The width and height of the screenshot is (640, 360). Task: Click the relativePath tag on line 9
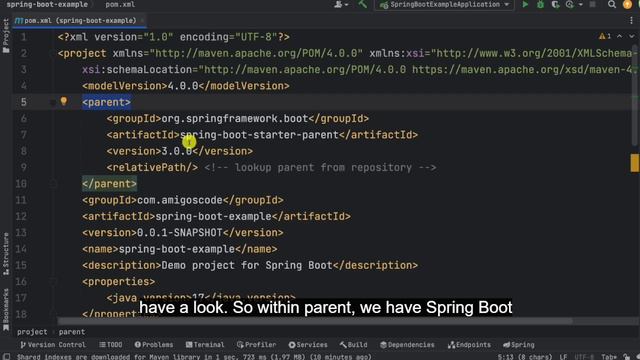tap(152, 168)
